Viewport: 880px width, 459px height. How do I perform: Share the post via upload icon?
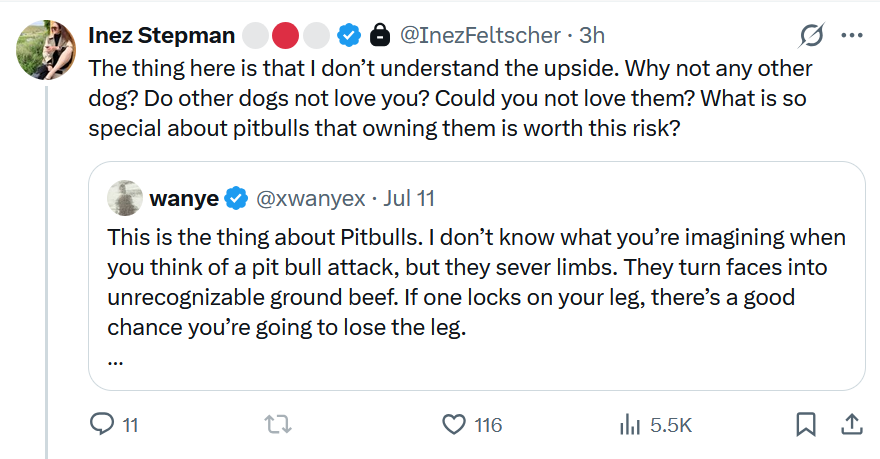[x=851, y=424]
